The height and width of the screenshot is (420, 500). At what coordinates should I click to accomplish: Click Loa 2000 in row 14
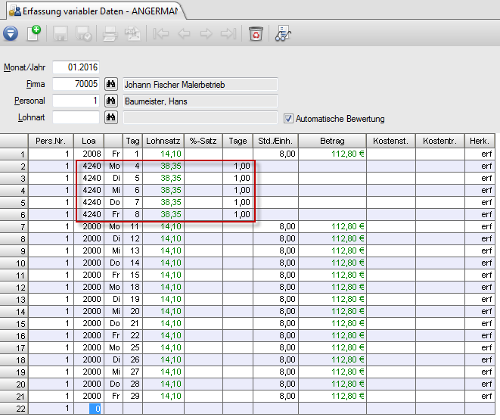(x=89, y=311)
